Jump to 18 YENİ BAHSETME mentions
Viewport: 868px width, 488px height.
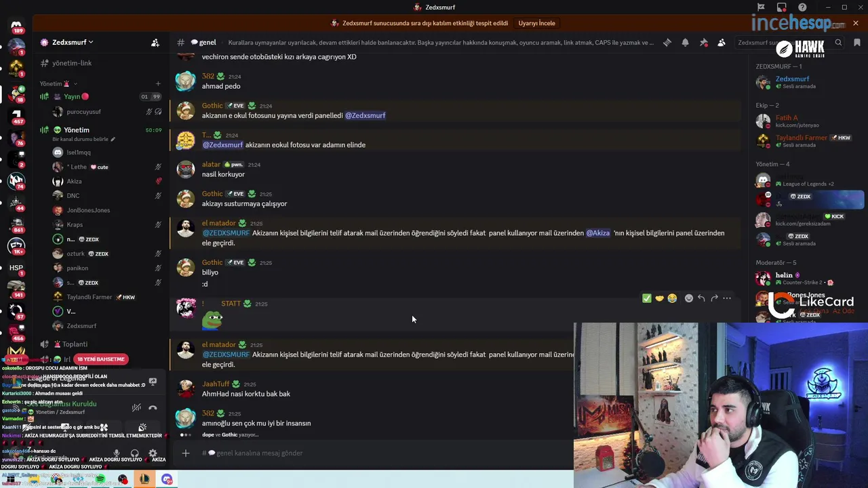[x=100, y=359]
